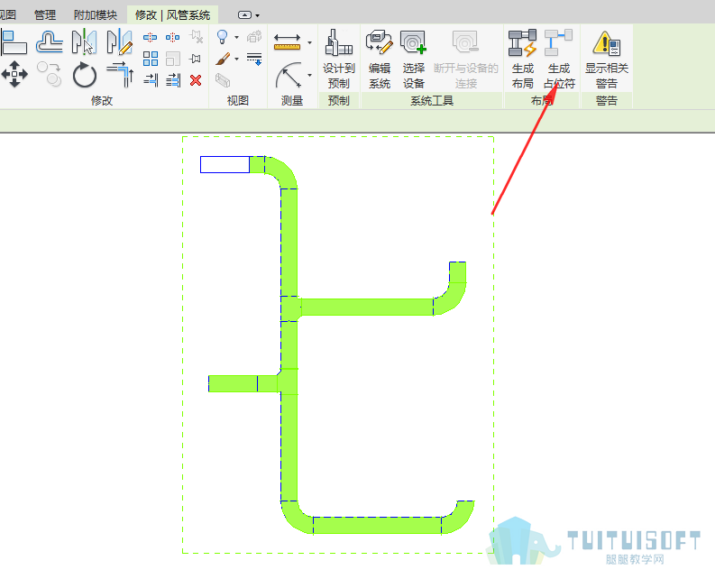
Task: Expand the dimension tool dropdown arrow
Action: (x=309, y=75)
